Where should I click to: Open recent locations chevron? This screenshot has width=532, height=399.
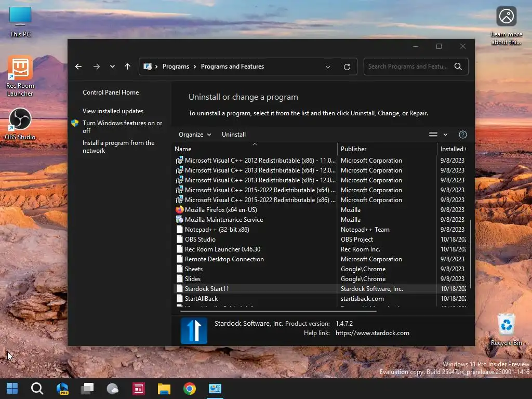pyautogui.click(x=112, y=66)
